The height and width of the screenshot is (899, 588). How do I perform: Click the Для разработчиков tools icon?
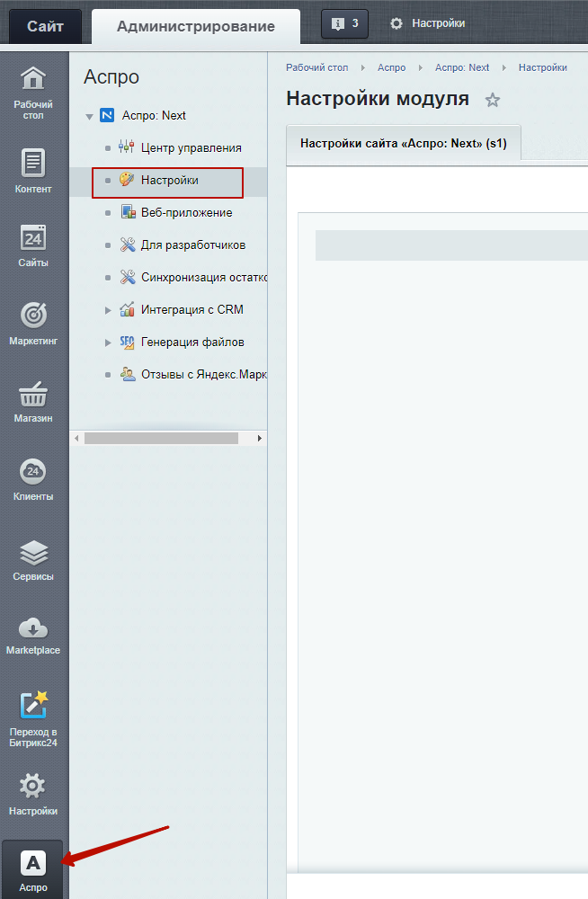point(128,245)
